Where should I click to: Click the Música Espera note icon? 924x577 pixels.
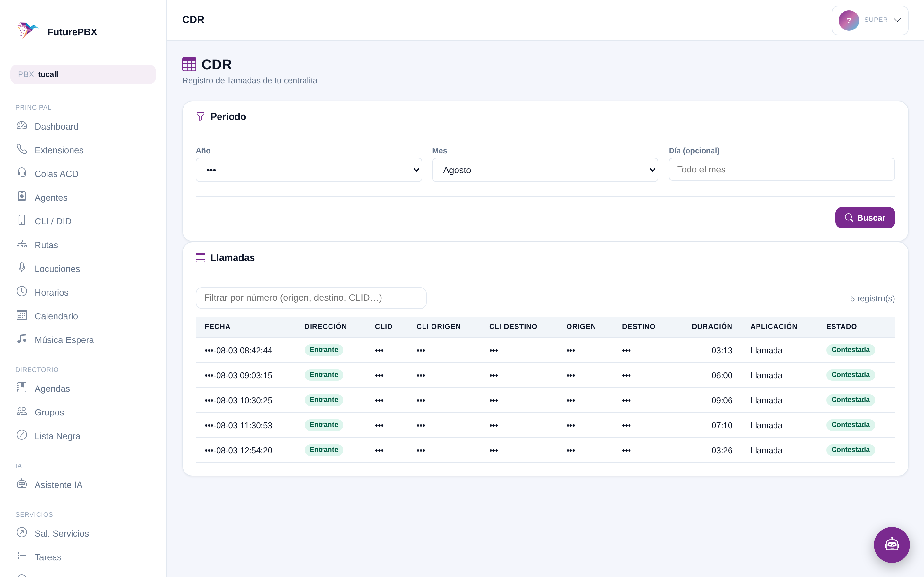click(22, 339)
